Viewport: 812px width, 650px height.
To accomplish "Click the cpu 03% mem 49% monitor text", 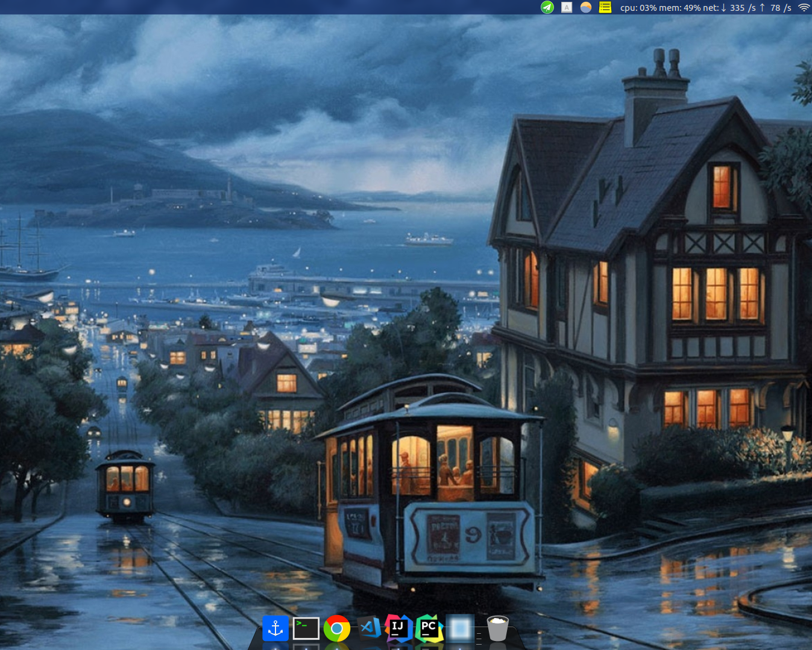I will click(x=706, y=8).
